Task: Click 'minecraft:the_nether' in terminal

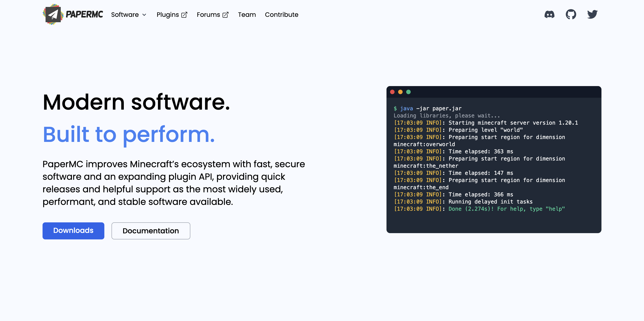Action: tap(426, 166)
